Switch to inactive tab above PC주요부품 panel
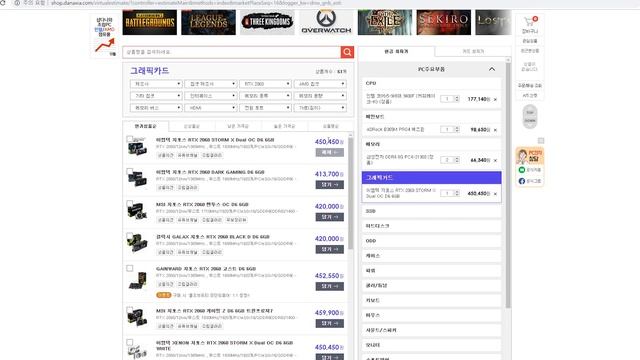This screenshot has height=360, width=640. pyautogui.click(x=473, y=51)
